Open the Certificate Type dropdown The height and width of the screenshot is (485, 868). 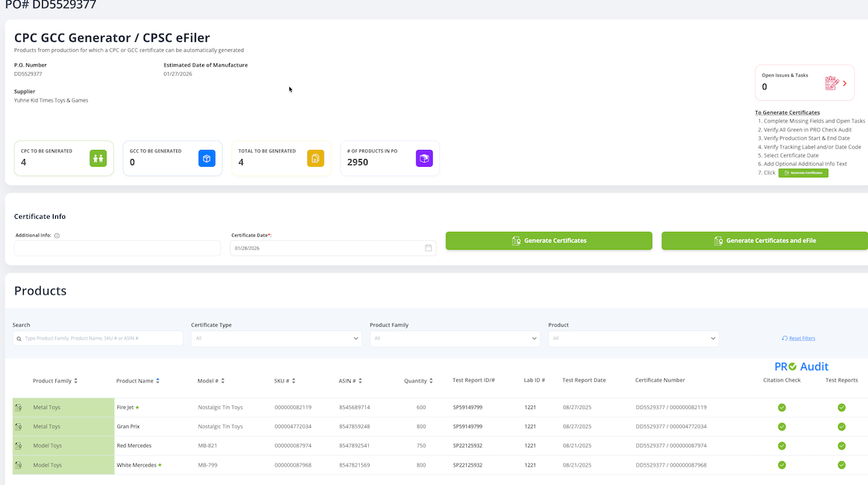tap(276, 337)
